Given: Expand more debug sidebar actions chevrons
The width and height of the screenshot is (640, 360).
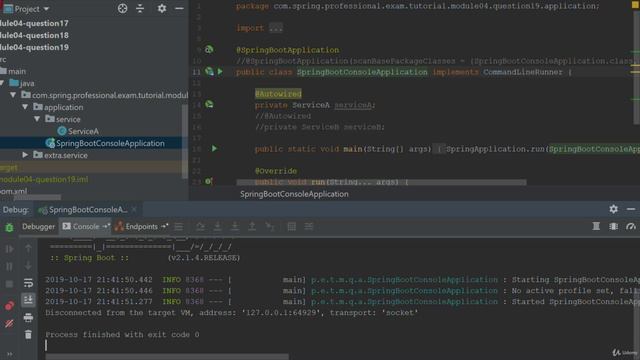Looking at the screenshot, I should click(9, 354).
